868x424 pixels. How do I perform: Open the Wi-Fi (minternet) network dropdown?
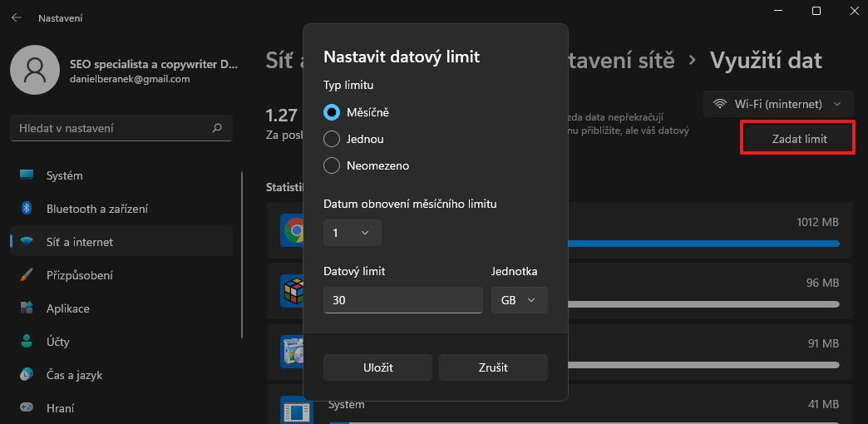point(778,104)
